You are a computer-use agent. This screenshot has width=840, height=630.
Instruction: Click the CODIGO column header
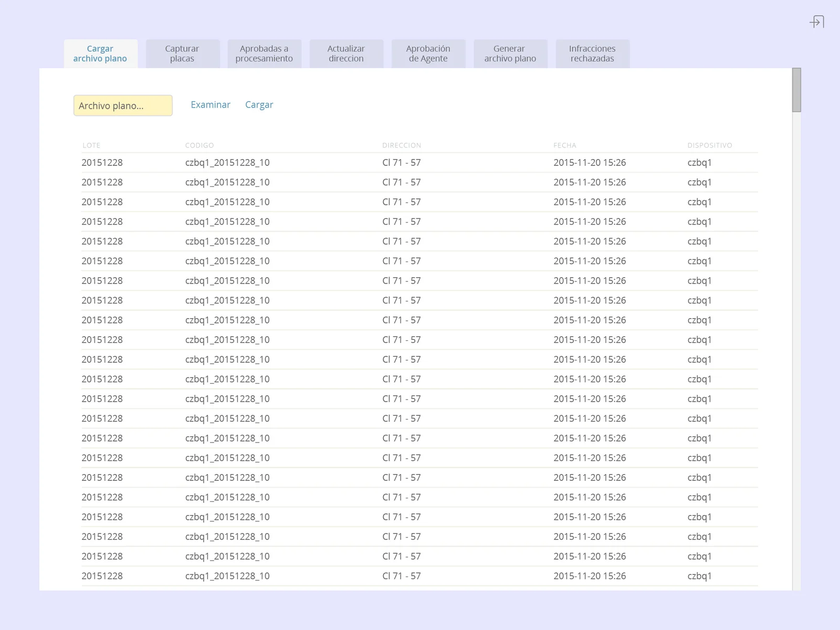pos(199,145)
